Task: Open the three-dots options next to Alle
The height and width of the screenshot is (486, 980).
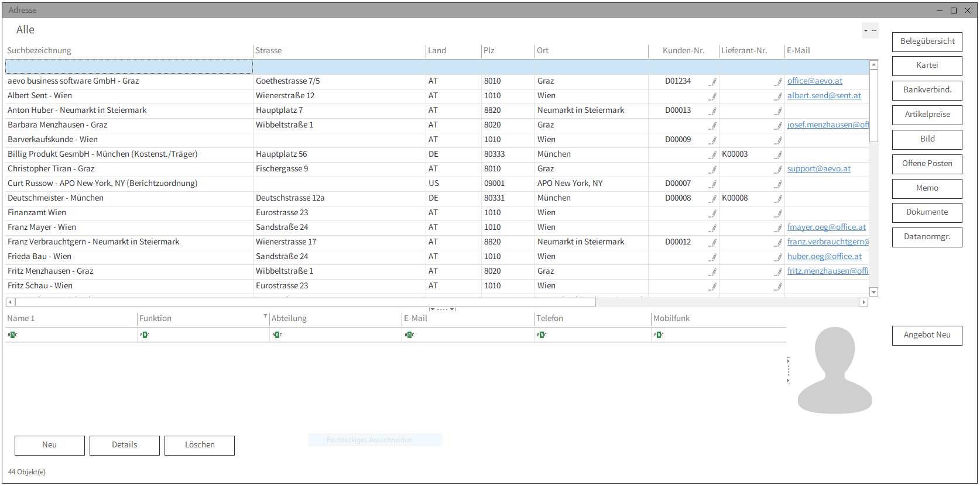Action: 874,30
